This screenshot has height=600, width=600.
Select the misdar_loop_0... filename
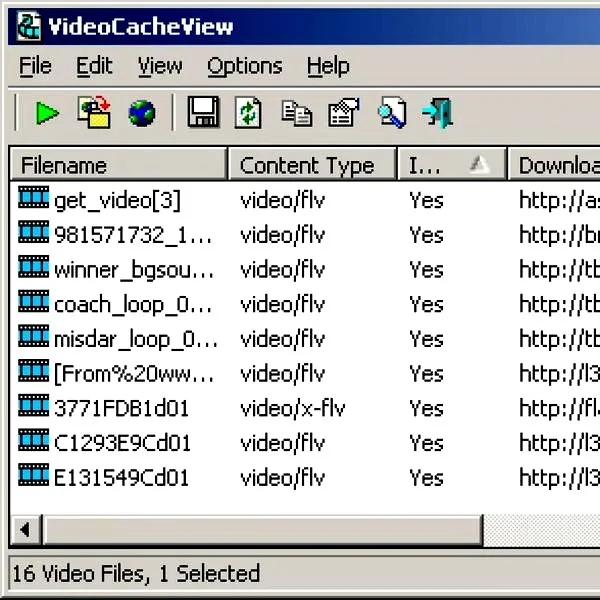tap(136, 339)
